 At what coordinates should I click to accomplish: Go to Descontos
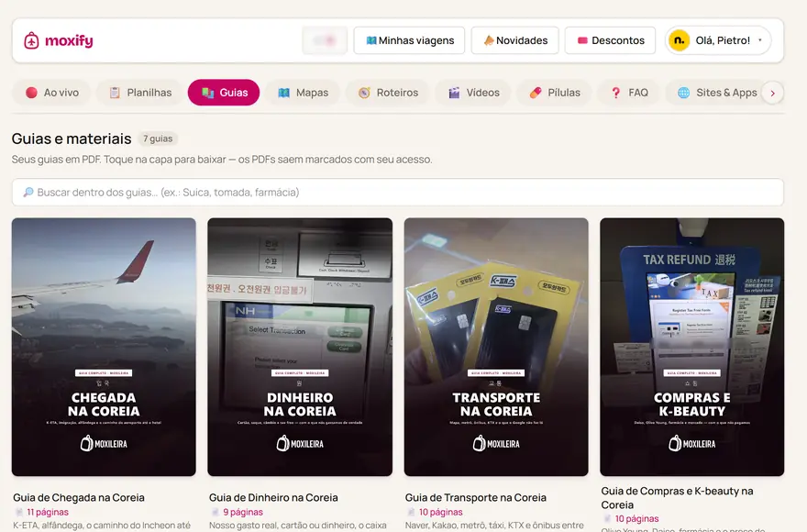click(610, 40)
